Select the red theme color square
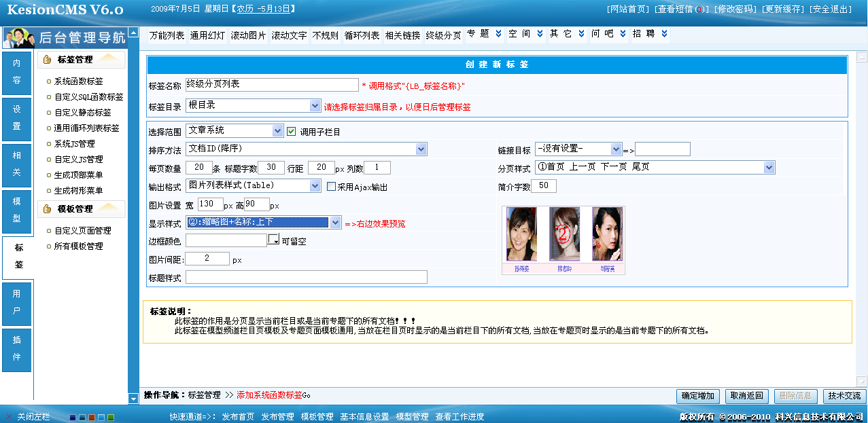 click(91, 417)
